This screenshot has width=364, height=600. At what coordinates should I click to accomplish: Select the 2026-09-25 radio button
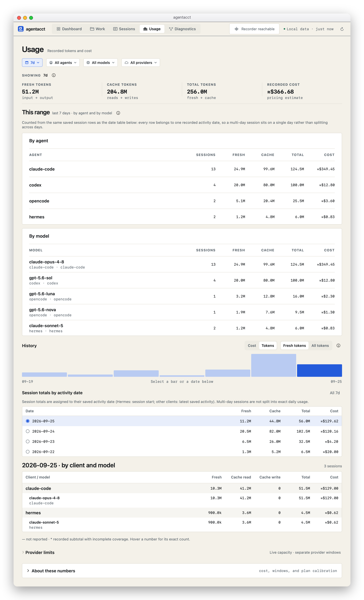click(x=28, y=421)
